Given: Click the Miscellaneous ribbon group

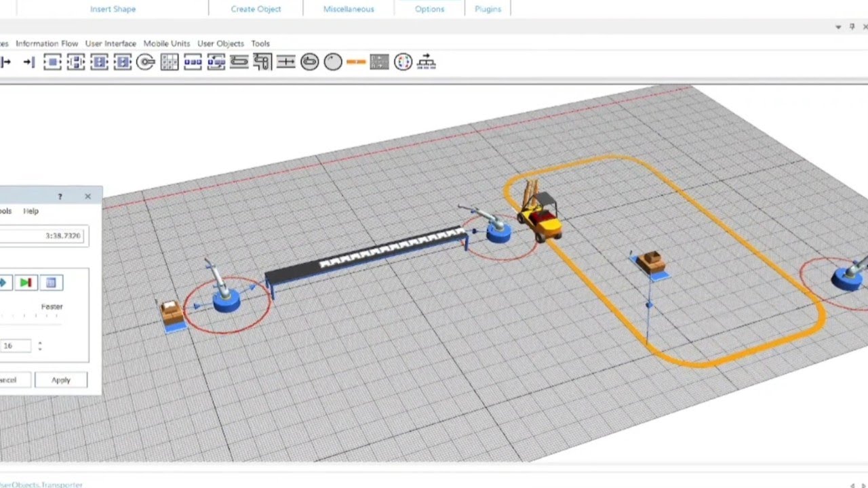Looking at the screenshot, I should (349, 9).
